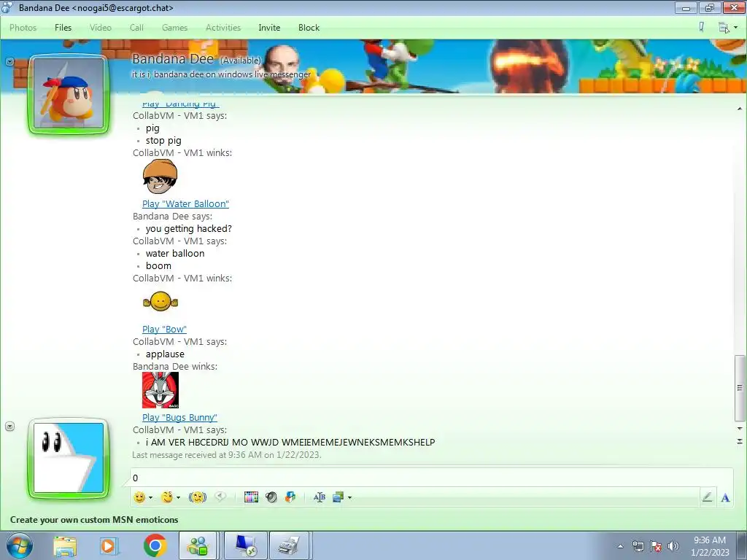Open the Action Center flag tray icon
Screen dimensions: 747x560
656,547
